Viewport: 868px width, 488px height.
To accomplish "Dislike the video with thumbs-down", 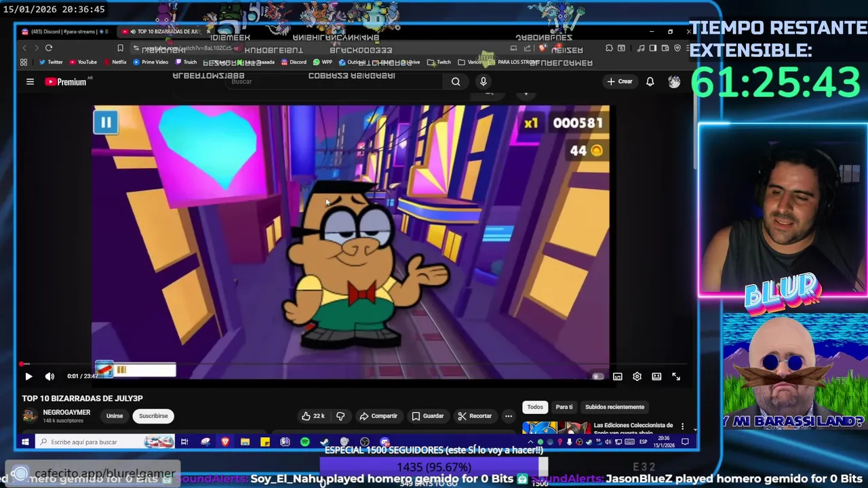I will (340, 416).
